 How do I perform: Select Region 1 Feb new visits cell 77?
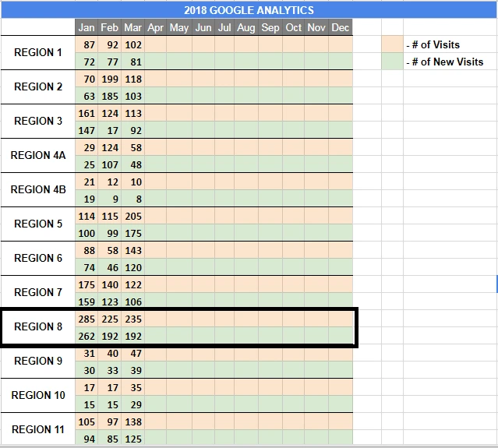pos(110,62)
